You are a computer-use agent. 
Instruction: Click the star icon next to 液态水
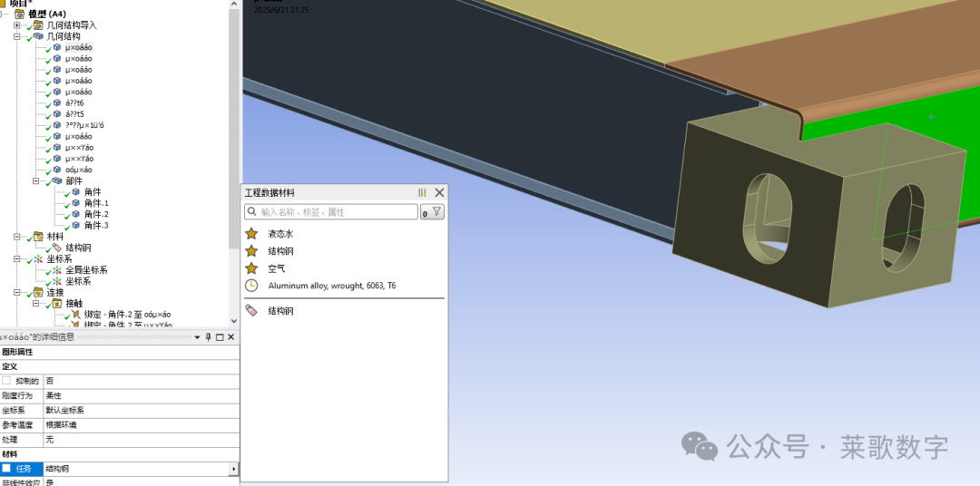tap(251, 234)
